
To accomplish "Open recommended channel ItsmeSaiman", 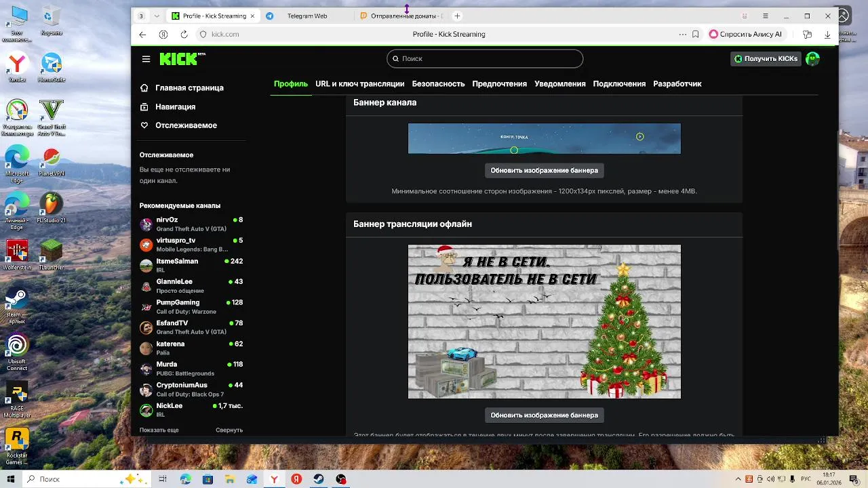I will (191, 266).
